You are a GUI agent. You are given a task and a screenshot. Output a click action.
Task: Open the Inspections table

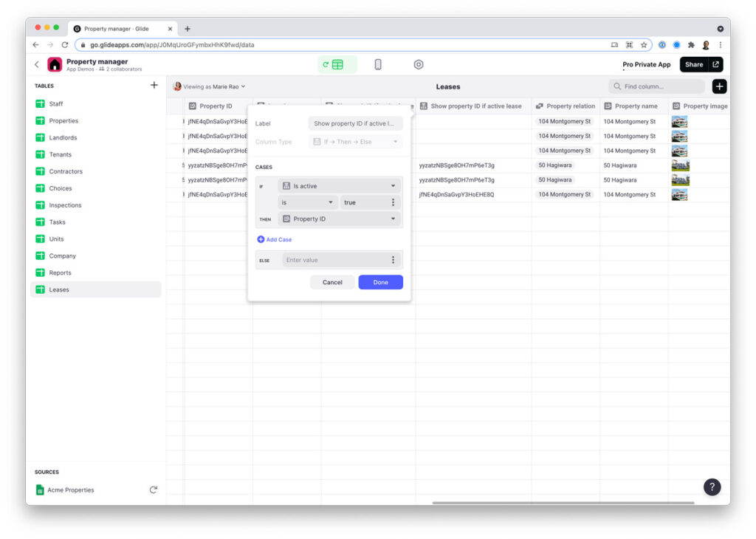tap(65, 205)
